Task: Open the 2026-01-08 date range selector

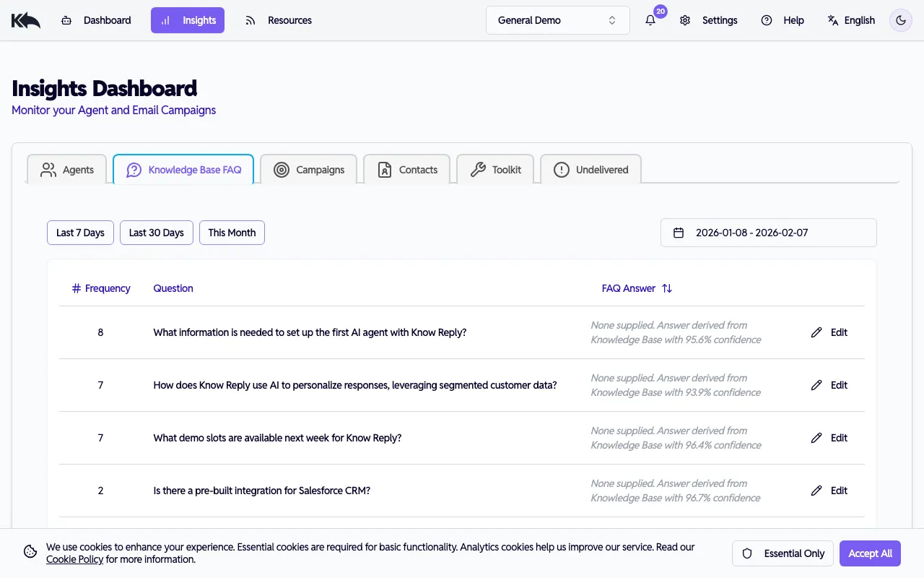Action: (x=768, y=232)
